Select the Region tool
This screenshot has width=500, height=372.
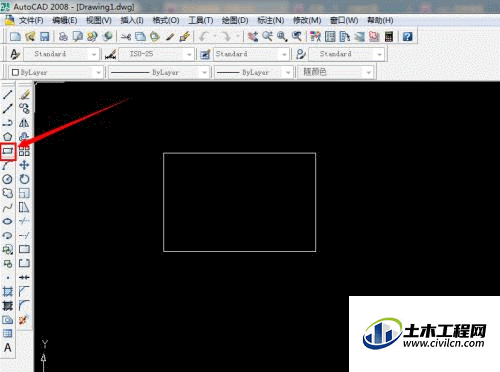pos(8,320)
